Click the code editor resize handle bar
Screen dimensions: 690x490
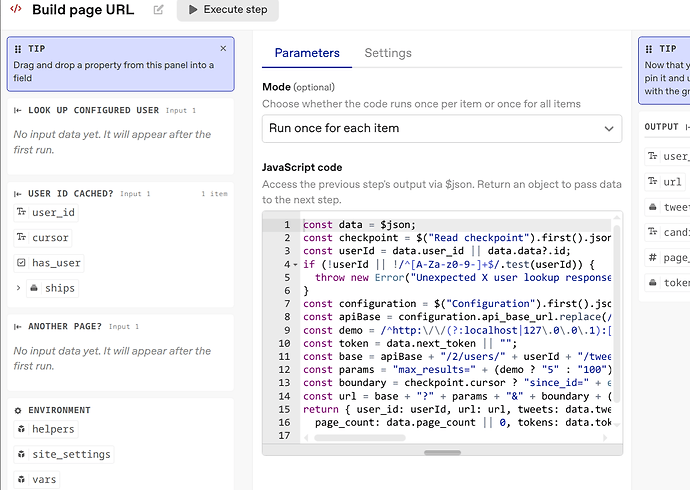coord(442,452)
